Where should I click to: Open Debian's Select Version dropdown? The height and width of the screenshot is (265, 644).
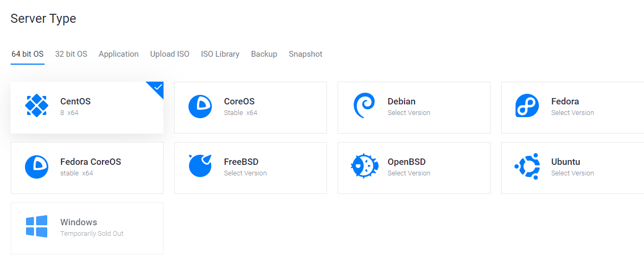(409, 113)
